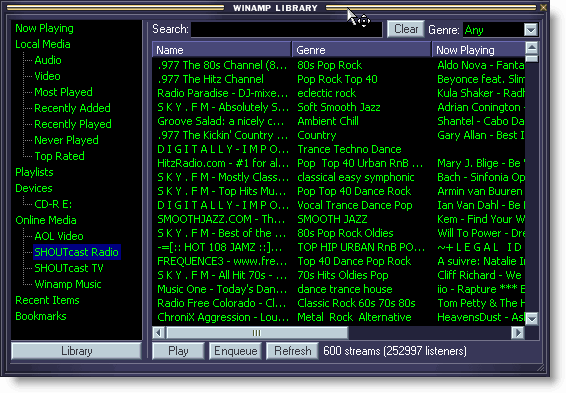Select CD-R E: device

click(53, 204)
